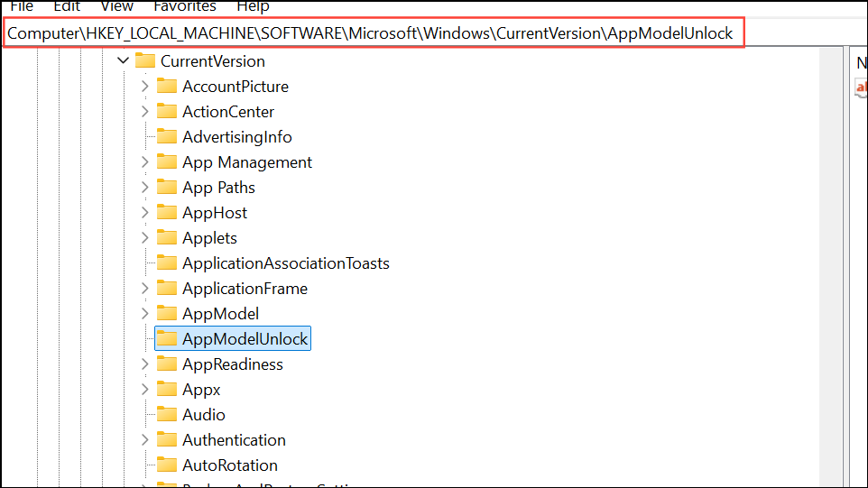Select the AppModel key label
The height and width of the screenshot is (488, 868).
220,314
